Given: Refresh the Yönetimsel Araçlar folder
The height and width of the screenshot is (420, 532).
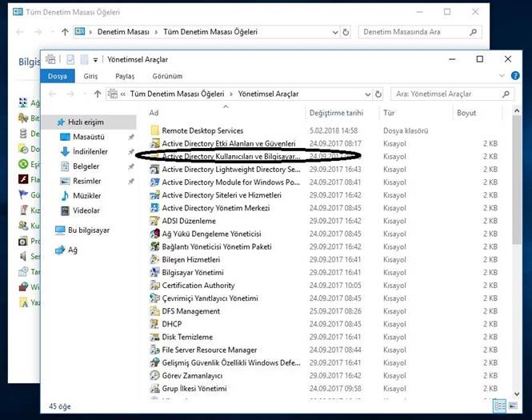Looking at the screenshot, I should [378, 94].
